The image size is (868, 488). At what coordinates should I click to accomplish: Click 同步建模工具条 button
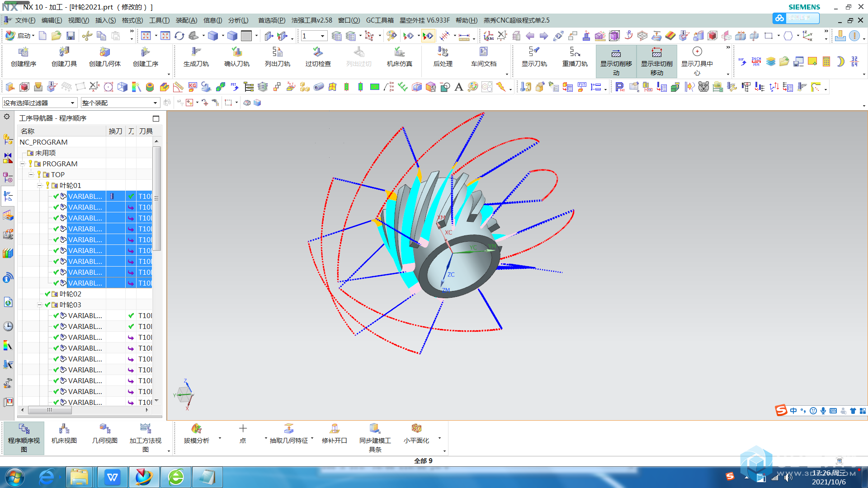pyautogui.click(x=375, y=438)
